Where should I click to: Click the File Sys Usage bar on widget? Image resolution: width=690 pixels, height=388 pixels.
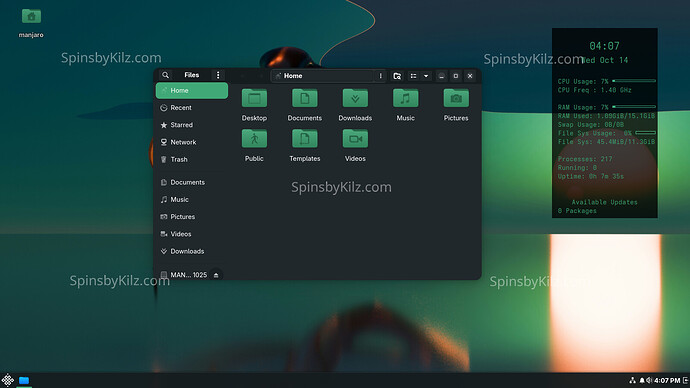(645, 133)
